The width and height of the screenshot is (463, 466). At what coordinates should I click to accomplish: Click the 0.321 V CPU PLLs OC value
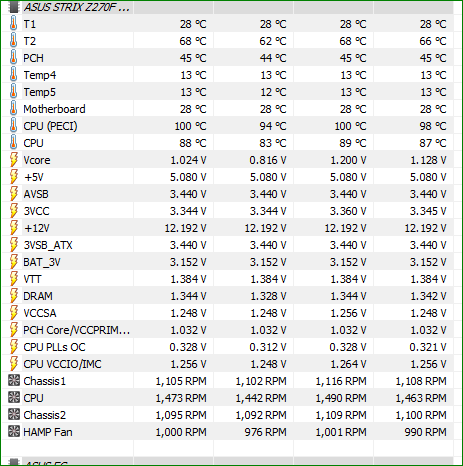coord(428,347)
